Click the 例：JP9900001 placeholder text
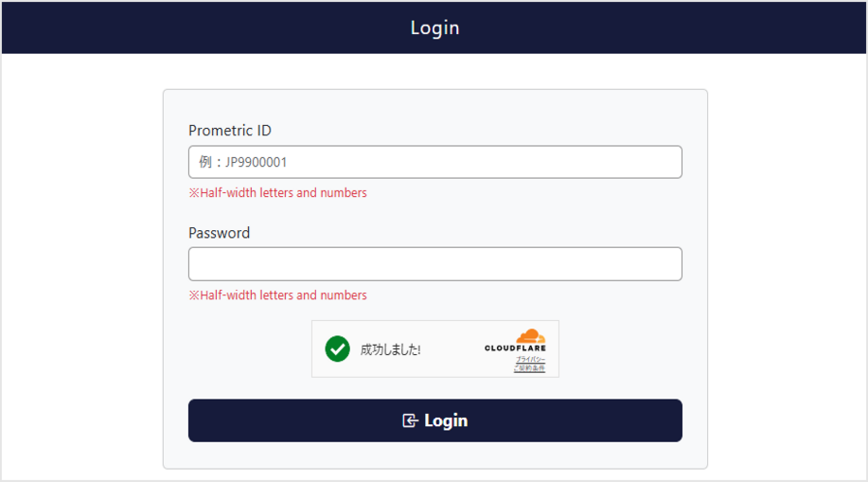Image resolution: width=868 pixels, height=482 pixels. tap(243, 162)
